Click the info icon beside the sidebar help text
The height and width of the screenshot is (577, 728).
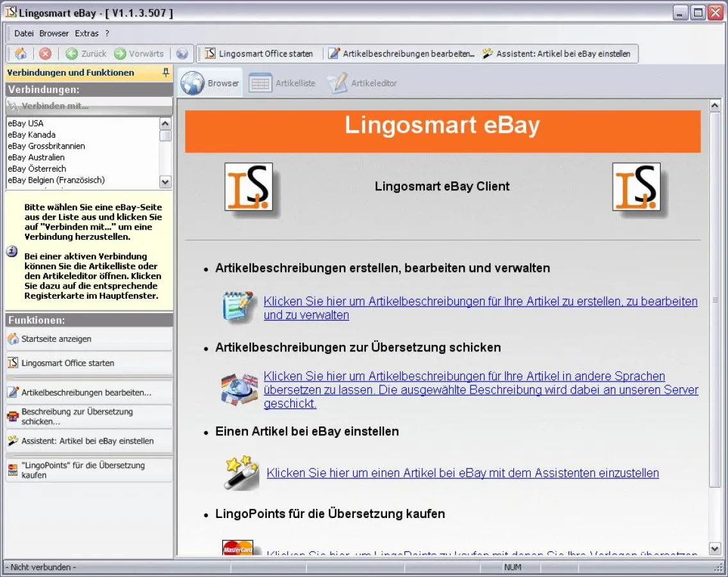point(11,251)
